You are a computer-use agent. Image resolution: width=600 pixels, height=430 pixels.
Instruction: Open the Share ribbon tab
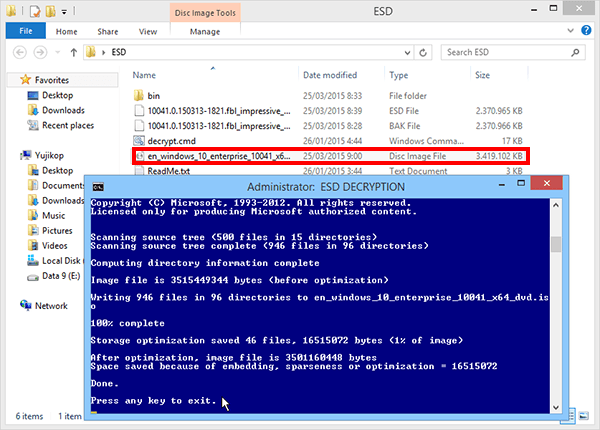click(108, 32)
